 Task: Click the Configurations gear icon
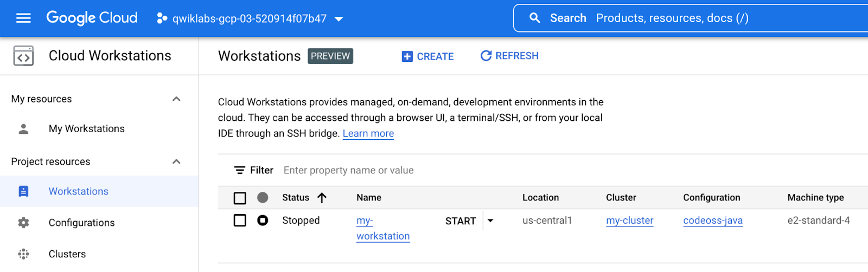23,223
